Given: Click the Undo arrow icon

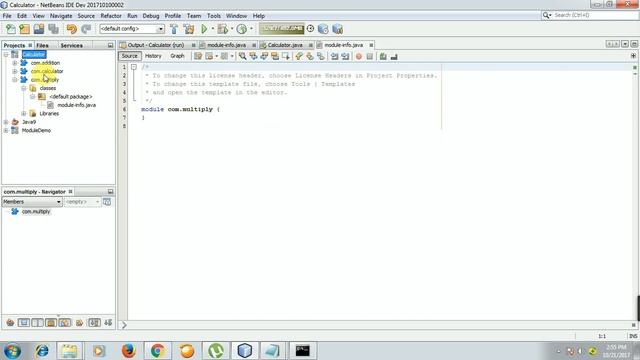Looking at the screenshot, I should tap(72, 29).
